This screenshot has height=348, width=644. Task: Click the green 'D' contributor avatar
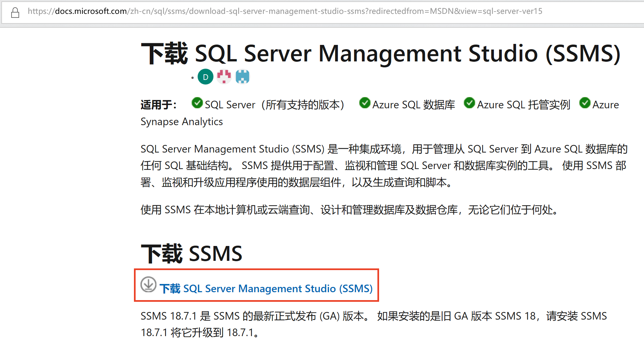tap(205, 76)
